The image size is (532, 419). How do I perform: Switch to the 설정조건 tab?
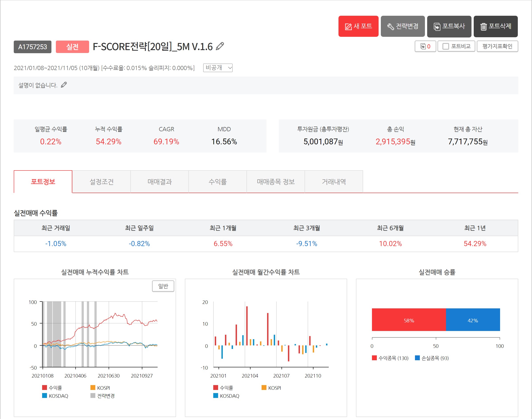pyautogui.click(x=101, y=182)
